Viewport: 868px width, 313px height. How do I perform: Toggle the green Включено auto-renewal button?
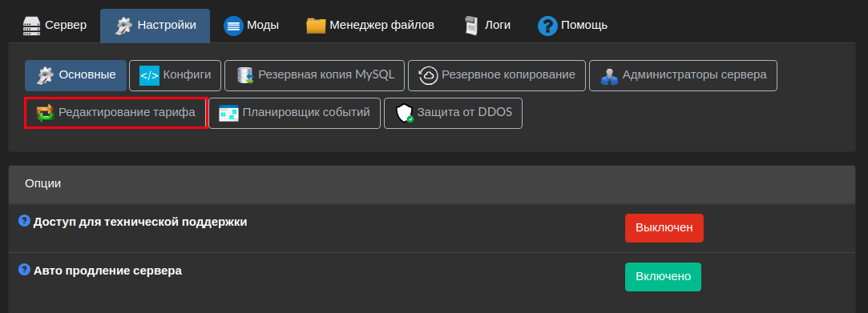[x=663, y=276]
